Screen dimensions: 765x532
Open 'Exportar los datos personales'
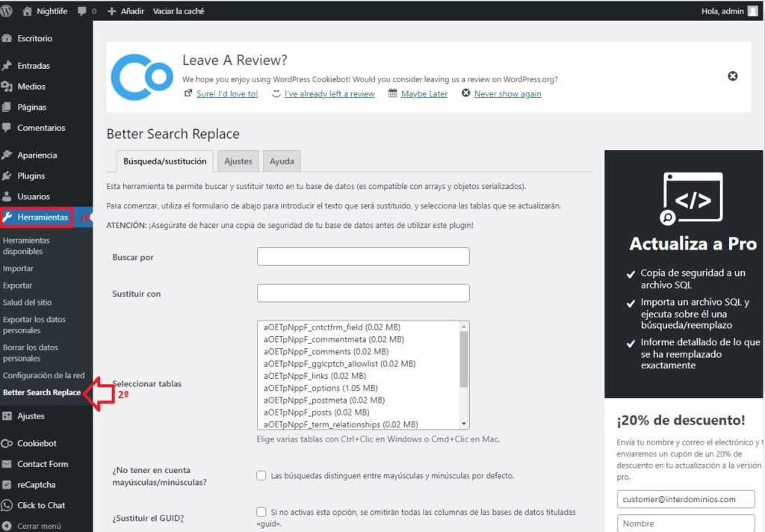click(x=34, y=324)
